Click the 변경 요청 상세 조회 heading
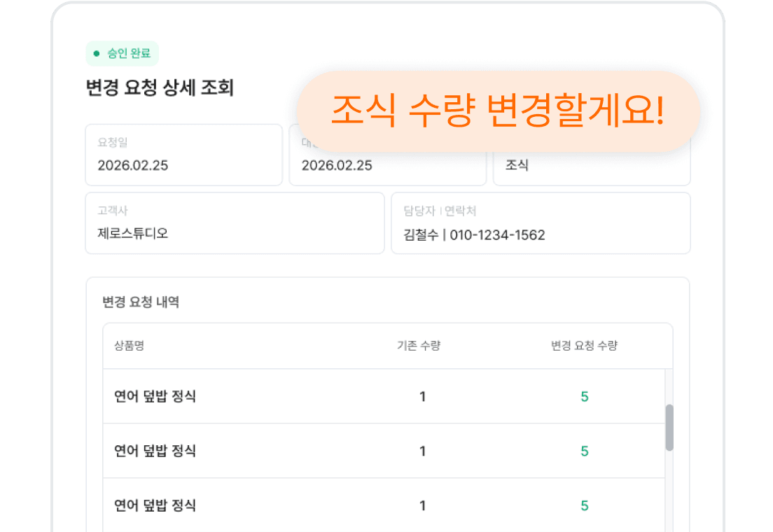Viewport: 773px width, 532px height. pyautogui.click(x=160, y=87)
